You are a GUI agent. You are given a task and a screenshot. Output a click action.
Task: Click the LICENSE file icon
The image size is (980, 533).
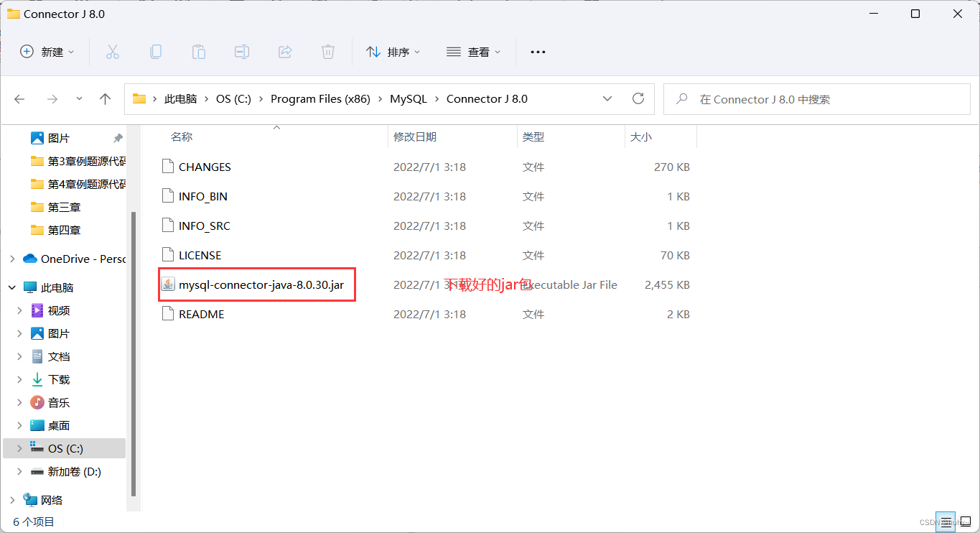point(168,255)
